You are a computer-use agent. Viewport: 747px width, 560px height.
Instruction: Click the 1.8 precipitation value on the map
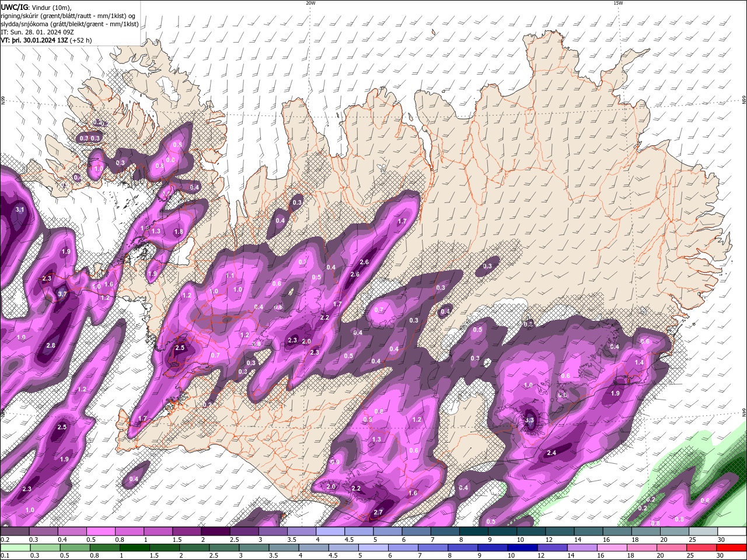[x=179, y=232]
